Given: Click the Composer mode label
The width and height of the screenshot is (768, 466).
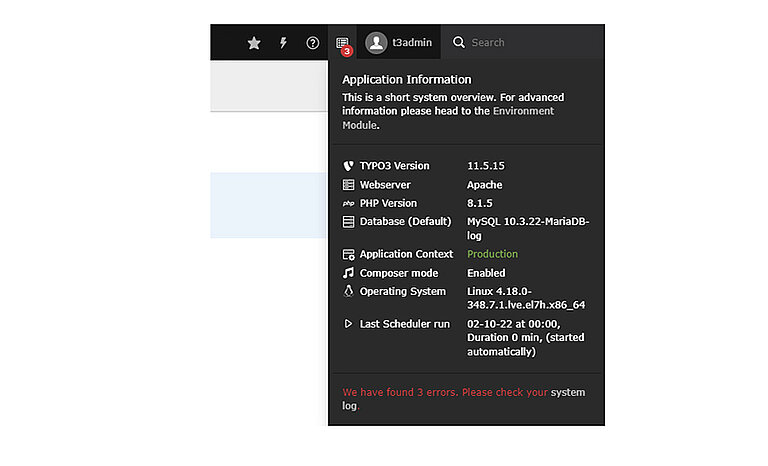Looking at the screenshot, I should tap(399, 273).
